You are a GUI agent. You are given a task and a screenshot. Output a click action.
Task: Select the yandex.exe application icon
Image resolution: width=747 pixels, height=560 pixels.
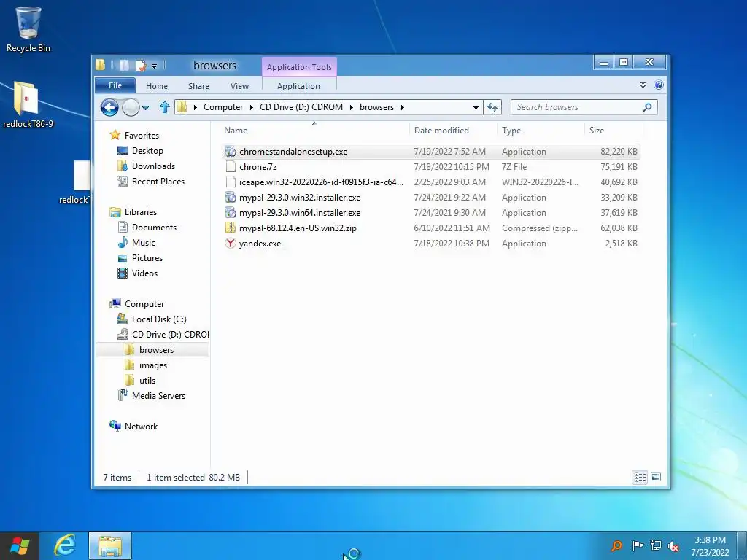[x=231, y=244]
